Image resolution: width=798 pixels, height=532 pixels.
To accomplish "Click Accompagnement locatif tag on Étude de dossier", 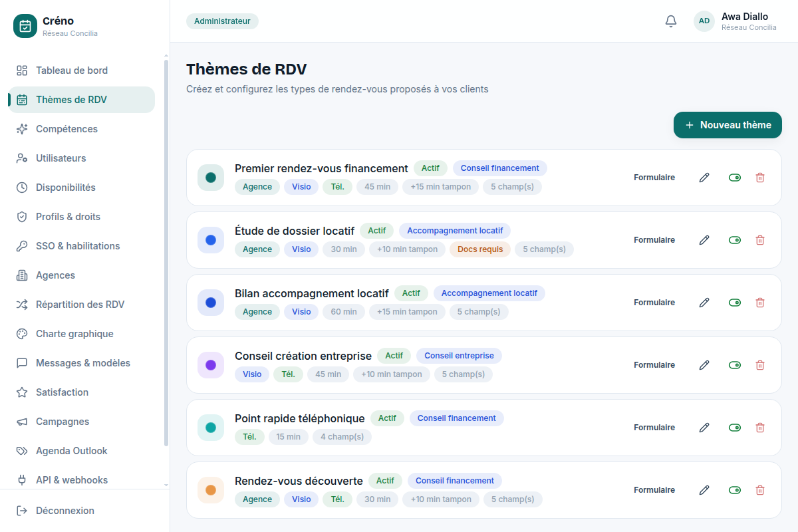I will click(x=455, y=231).
